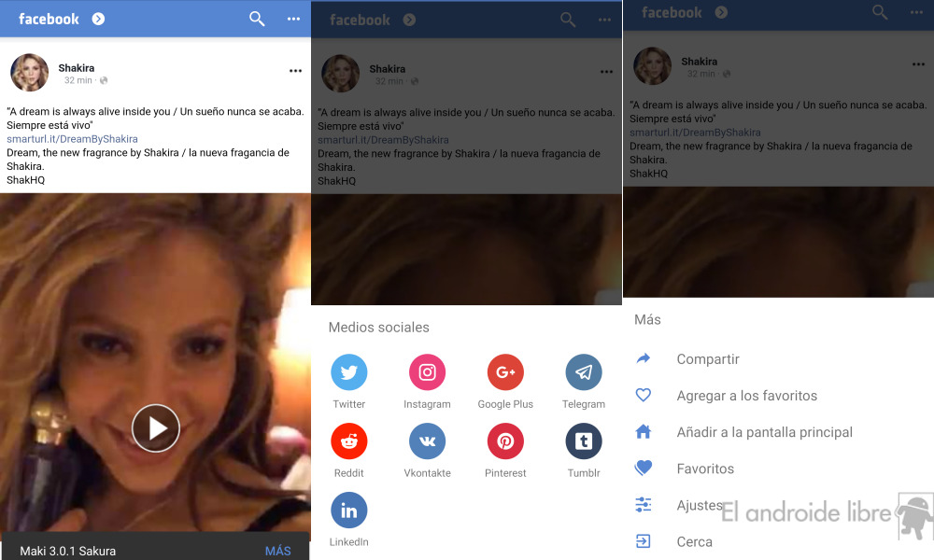Tap the Ajustes sliders icon
Image resolution: width=934 pixels, height=560 pixels.
644,505
